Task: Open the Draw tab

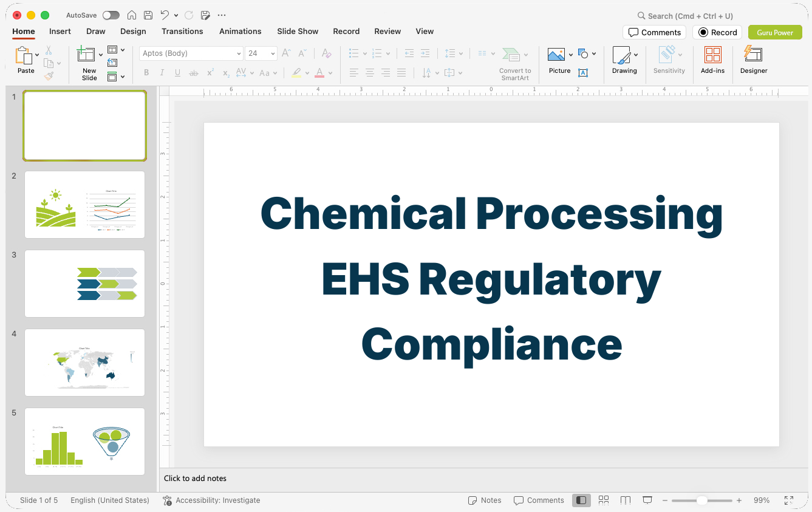Action: click(96, 32)
